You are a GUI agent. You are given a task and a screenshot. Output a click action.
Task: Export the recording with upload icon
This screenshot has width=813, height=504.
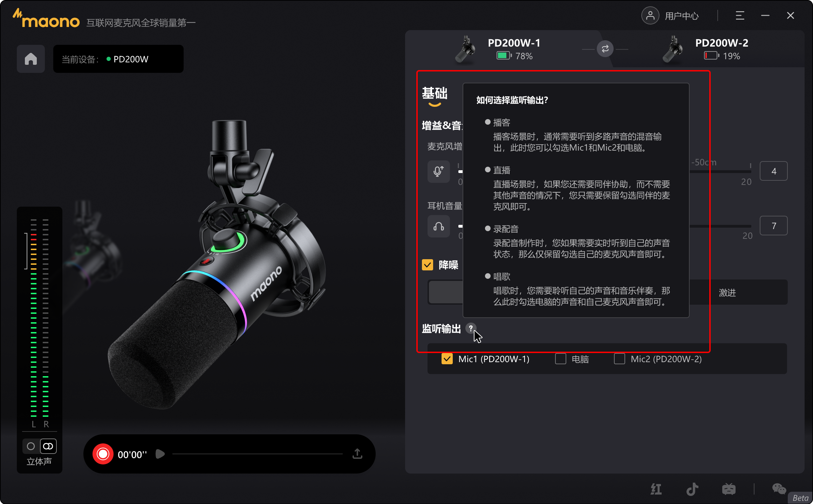(357, 454)
